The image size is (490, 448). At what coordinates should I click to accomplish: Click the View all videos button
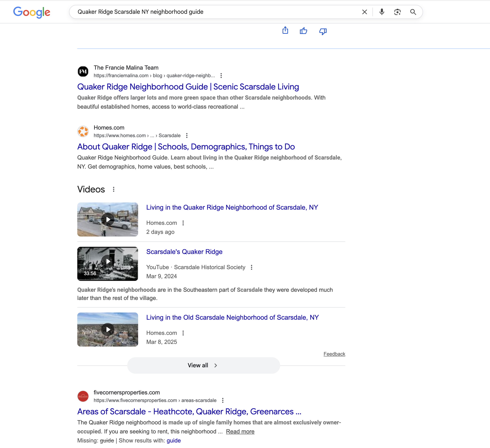point(203,365)
